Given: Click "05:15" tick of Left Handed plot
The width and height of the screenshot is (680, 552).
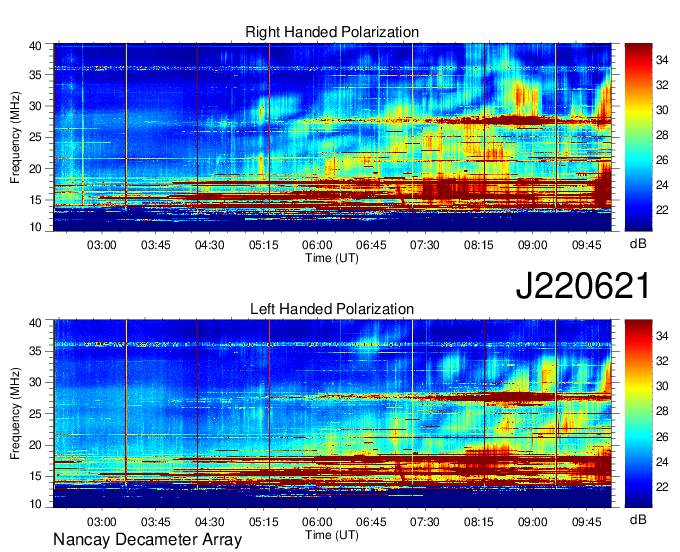Looking at the screenshot, I should tap(263, 522).
